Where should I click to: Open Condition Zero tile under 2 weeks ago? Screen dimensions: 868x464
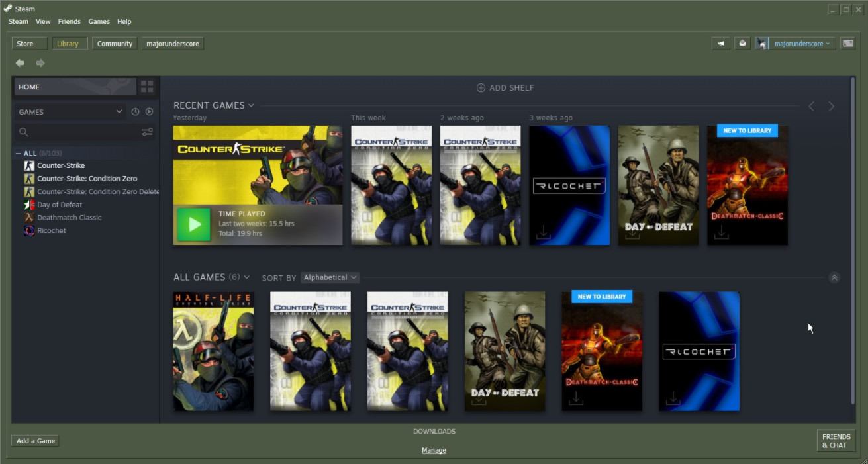point(480,185)
